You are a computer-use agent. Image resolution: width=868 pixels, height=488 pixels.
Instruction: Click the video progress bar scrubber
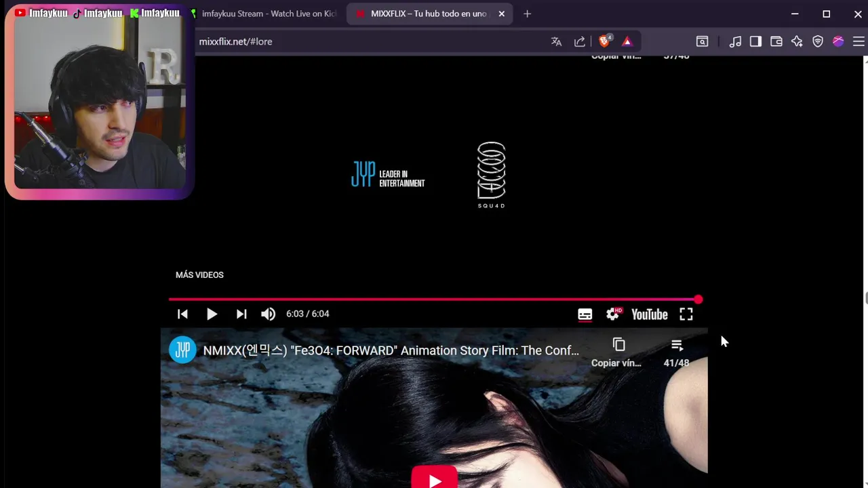(x=698, y=299)
